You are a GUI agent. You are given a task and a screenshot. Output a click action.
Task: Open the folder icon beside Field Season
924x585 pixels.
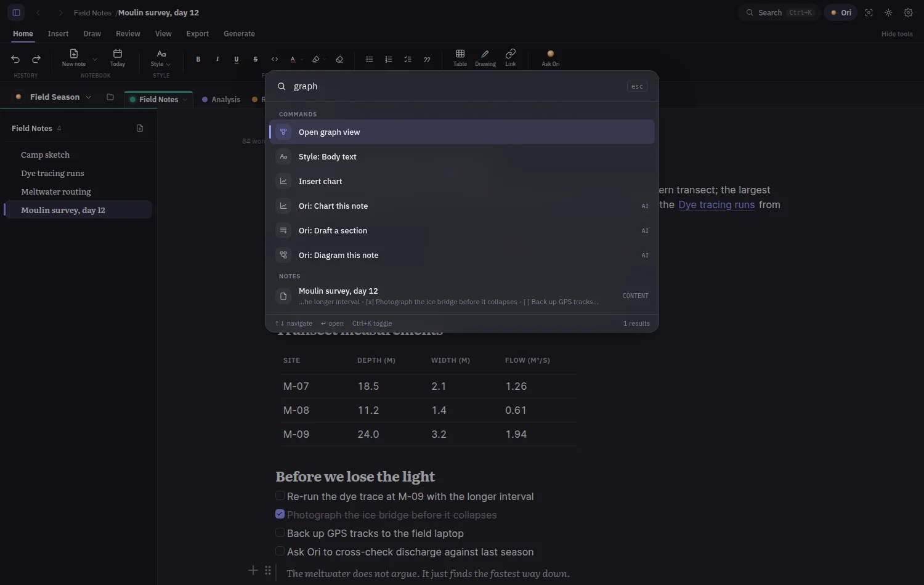(110, 97)
